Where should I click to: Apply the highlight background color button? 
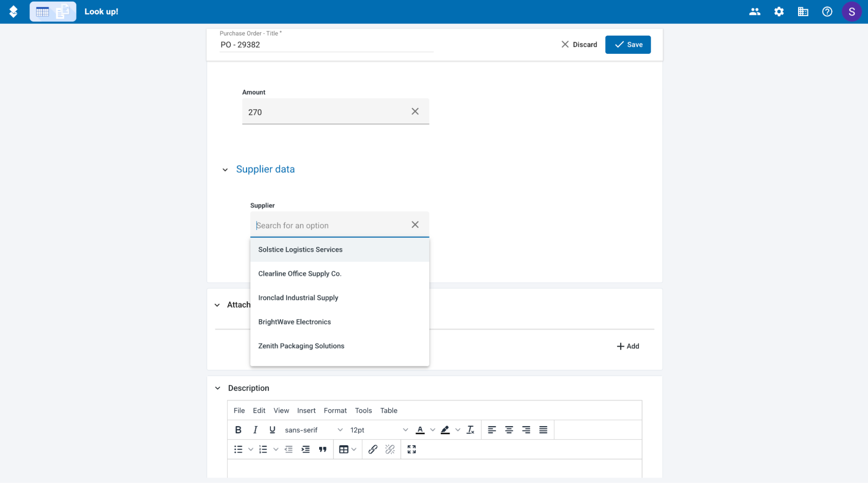(445, 430)
